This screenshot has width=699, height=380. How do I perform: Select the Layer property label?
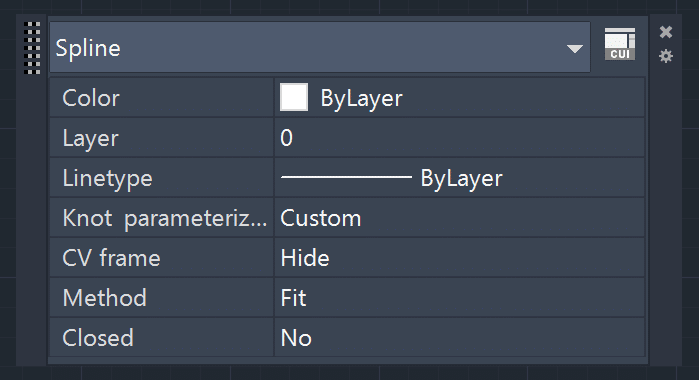[x=90, y=138]
